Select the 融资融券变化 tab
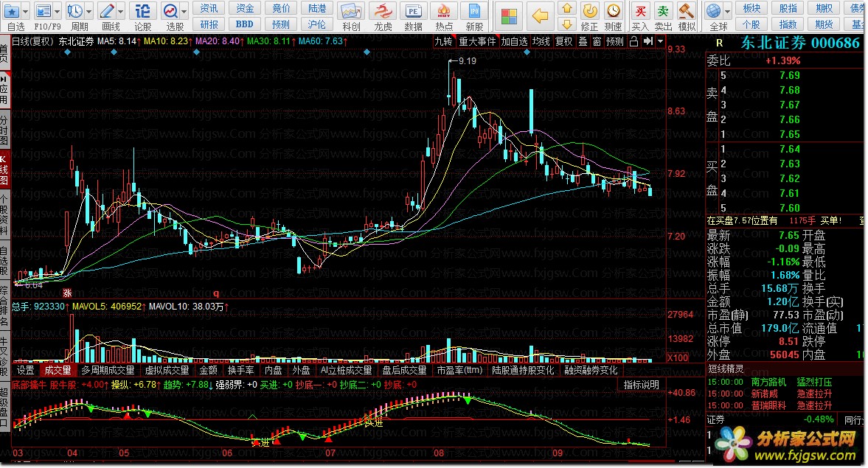 coord(591,370)
